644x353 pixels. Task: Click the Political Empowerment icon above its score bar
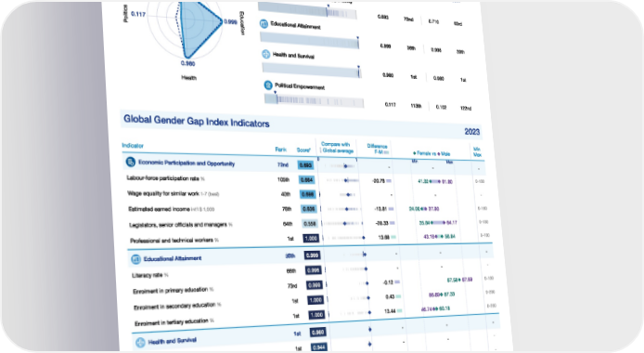click(x=268, y=85)
